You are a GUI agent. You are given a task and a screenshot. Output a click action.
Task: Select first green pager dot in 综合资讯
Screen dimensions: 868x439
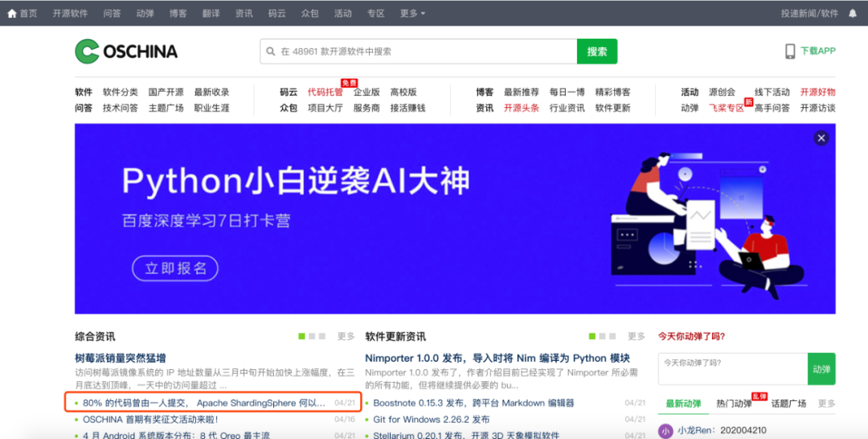pos(301,336)
